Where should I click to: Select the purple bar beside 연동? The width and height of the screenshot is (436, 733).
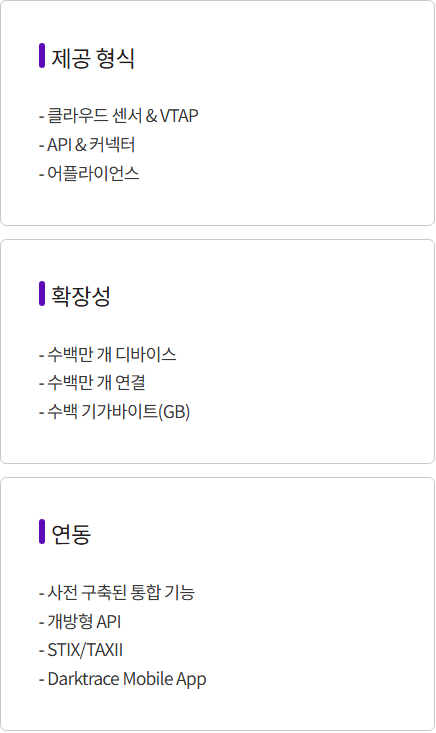coord(42,532)
